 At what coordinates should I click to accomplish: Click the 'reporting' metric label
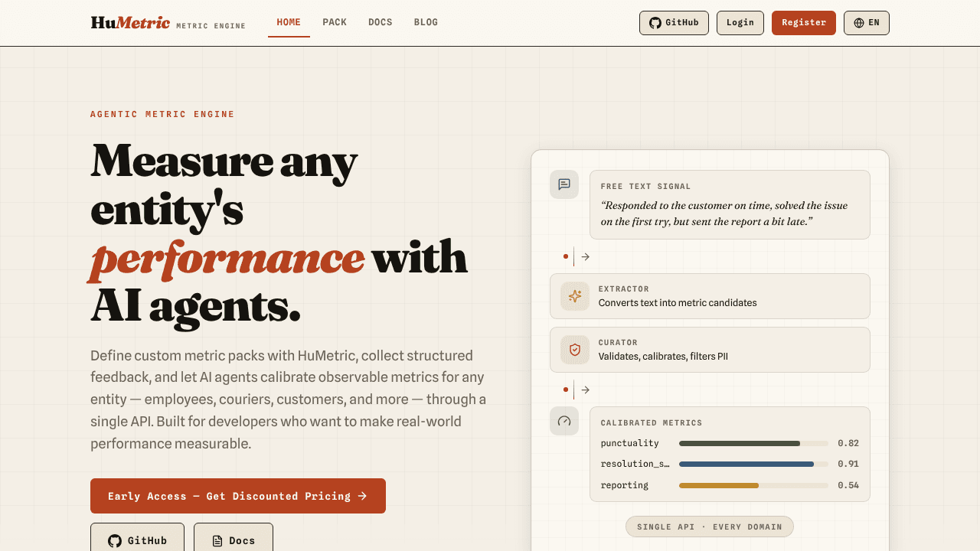click(625, 485)
